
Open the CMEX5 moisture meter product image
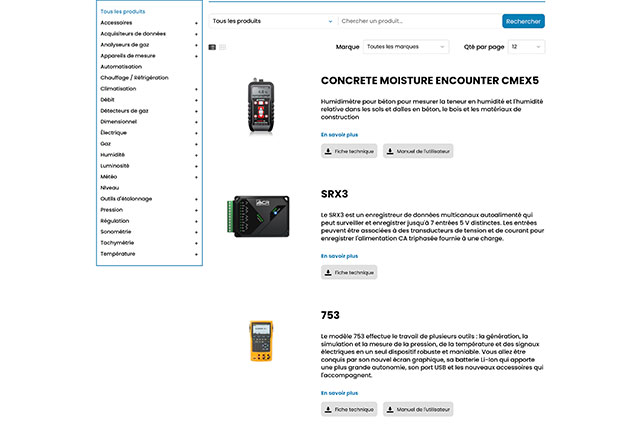[x=261, y=105]
